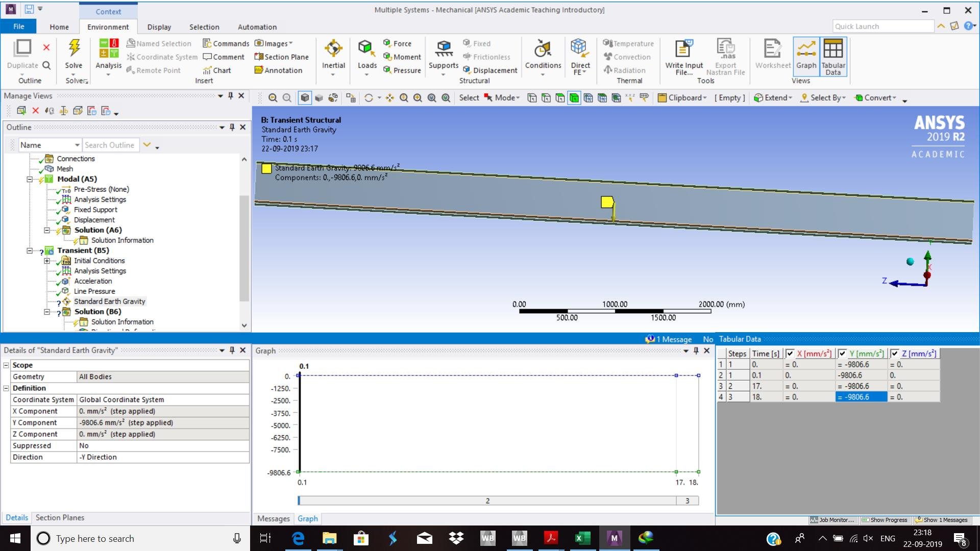Click the Section Plane icon
The image size is (980, 551).
tap(282, 57)
